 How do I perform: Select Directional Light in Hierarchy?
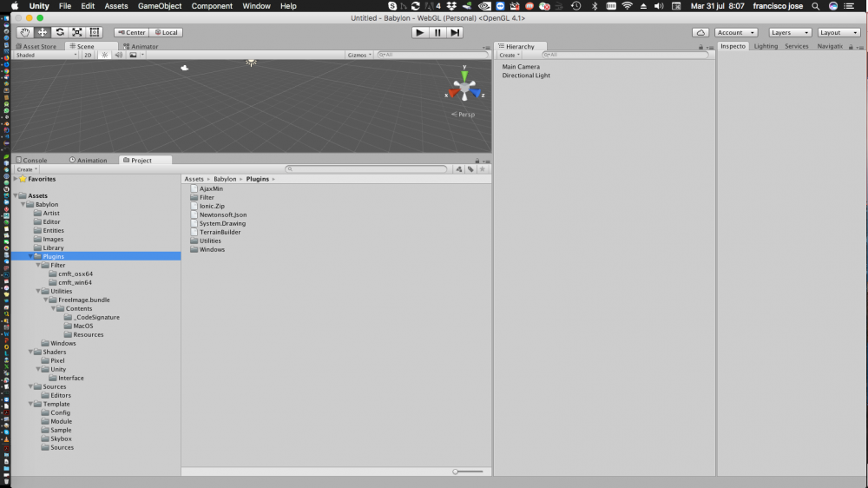pos(526,76)
